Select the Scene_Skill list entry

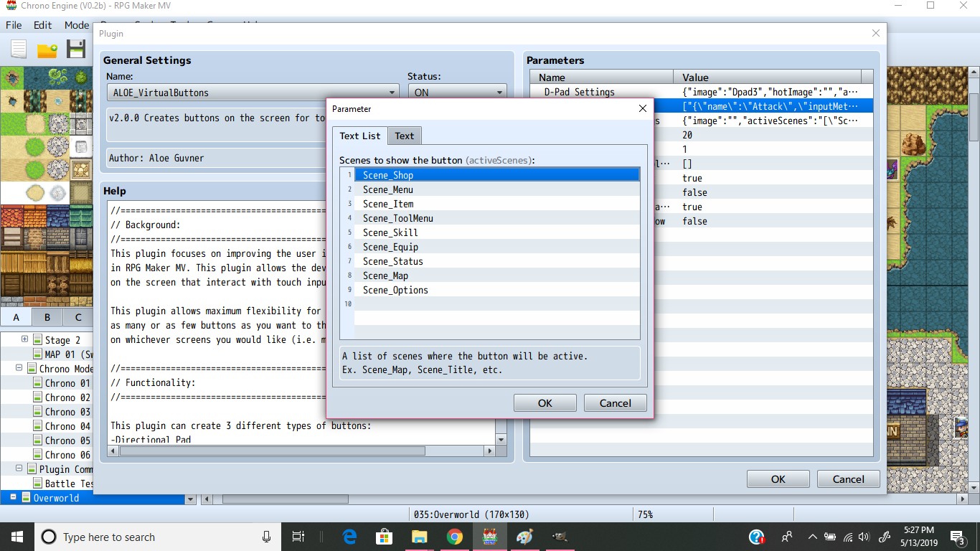tap(496, 232)
